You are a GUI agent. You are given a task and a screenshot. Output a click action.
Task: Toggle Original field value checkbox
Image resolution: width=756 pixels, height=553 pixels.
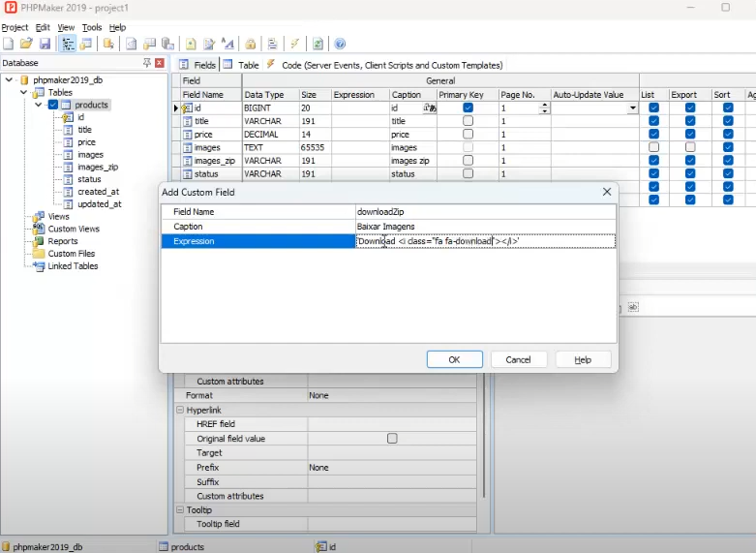(392, 438)
